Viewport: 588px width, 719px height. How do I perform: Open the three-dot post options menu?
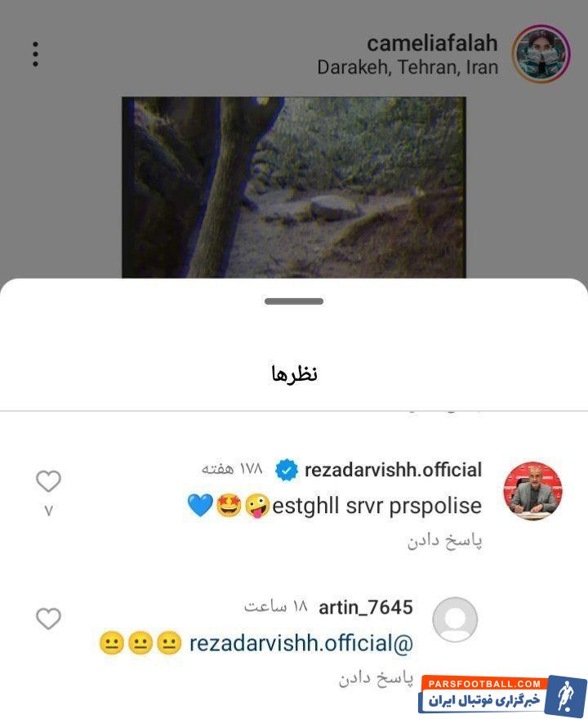point(35,54)
